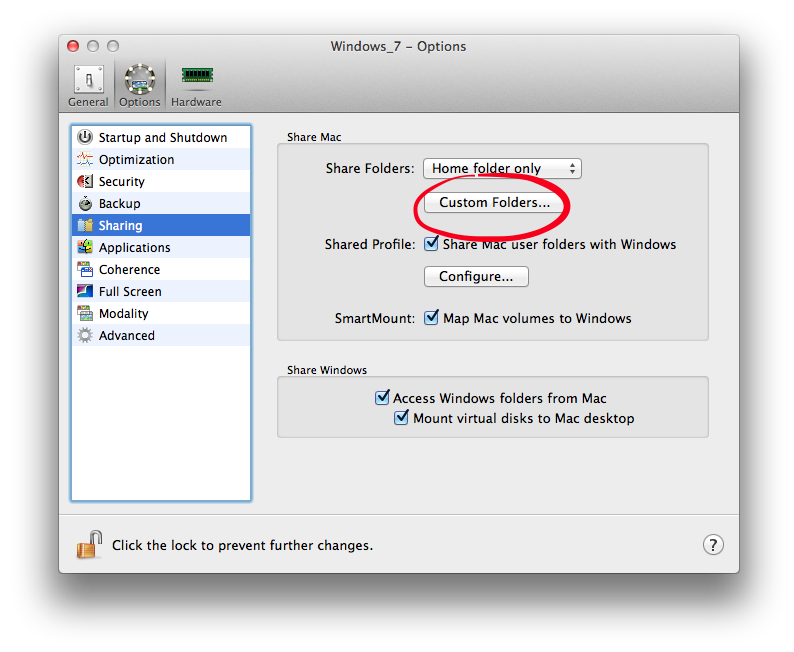Viewport: 794px width, 652px height.
Task: Open Backup settings in the sidebar
Action: click(x=161, y=203)
